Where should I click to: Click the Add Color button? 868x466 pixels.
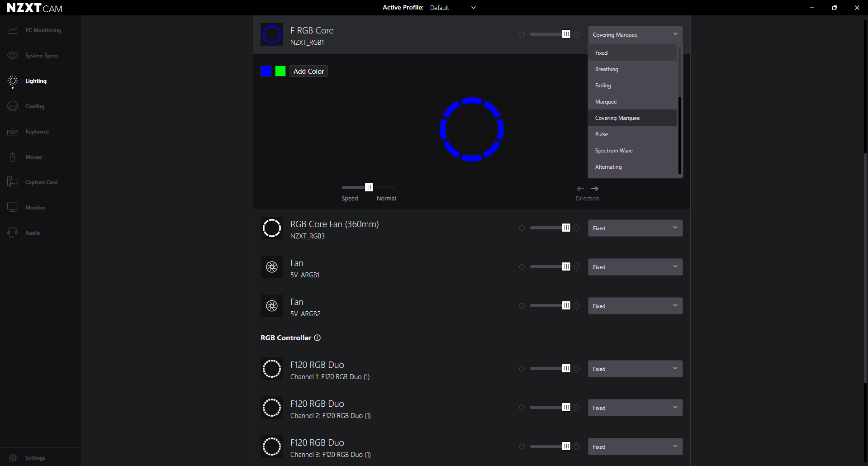[x=308, y=71]
